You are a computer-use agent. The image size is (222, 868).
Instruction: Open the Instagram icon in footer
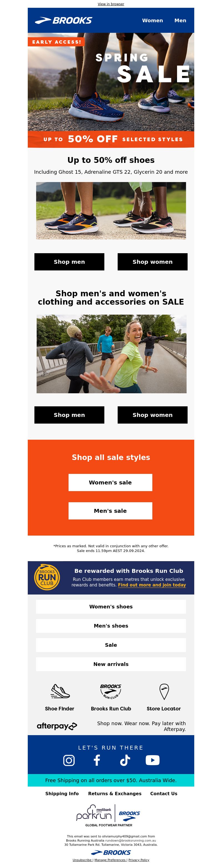pos(69,760)
